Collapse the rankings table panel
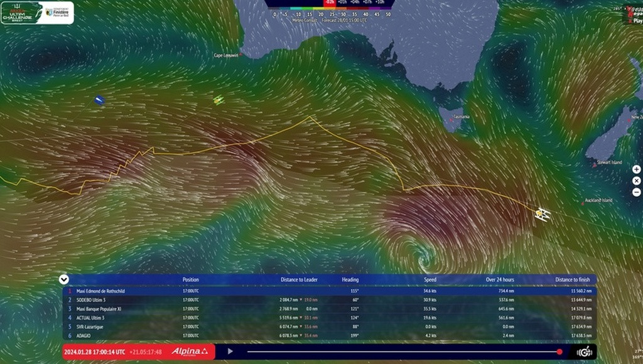This screenshot has height=364, width=643. (x=64, y=279)
